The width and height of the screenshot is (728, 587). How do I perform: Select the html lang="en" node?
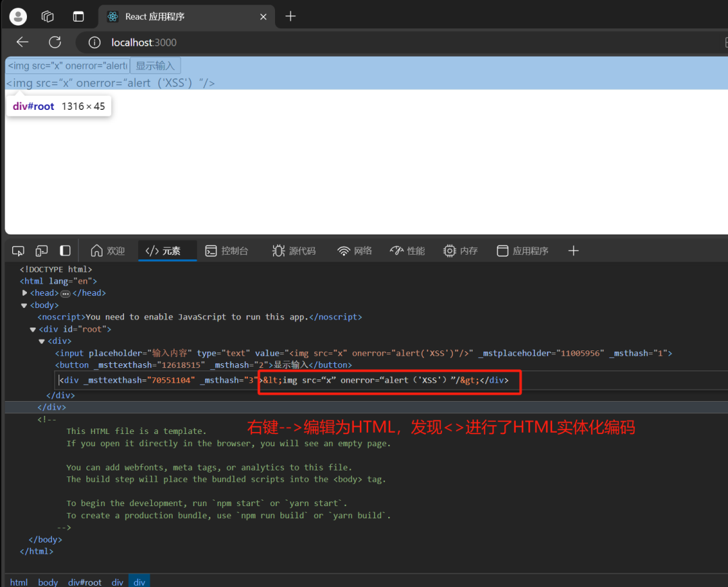[59, 281]
